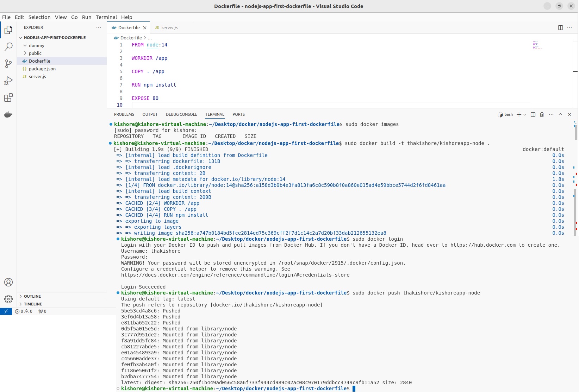Expand the Outline section
The height and width of the screenshot is (392, 579).
coord(32,296)
